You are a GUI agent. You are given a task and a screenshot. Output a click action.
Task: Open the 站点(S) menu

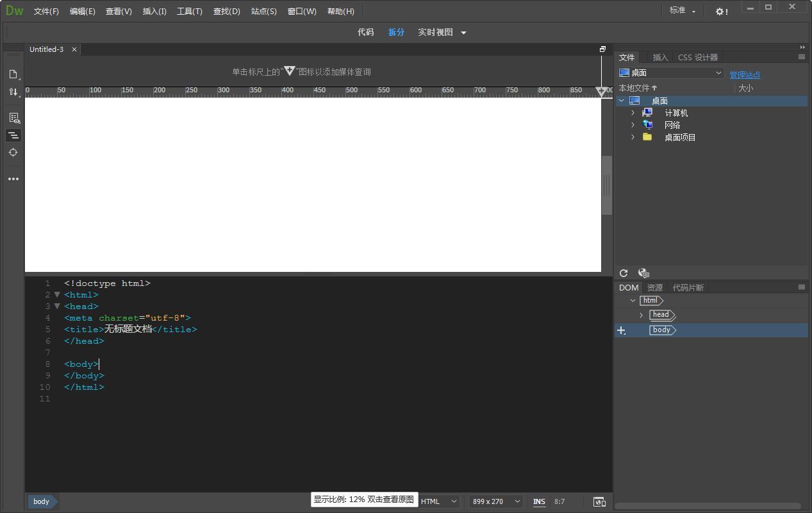pyautogui.click(x=263, y=12)
